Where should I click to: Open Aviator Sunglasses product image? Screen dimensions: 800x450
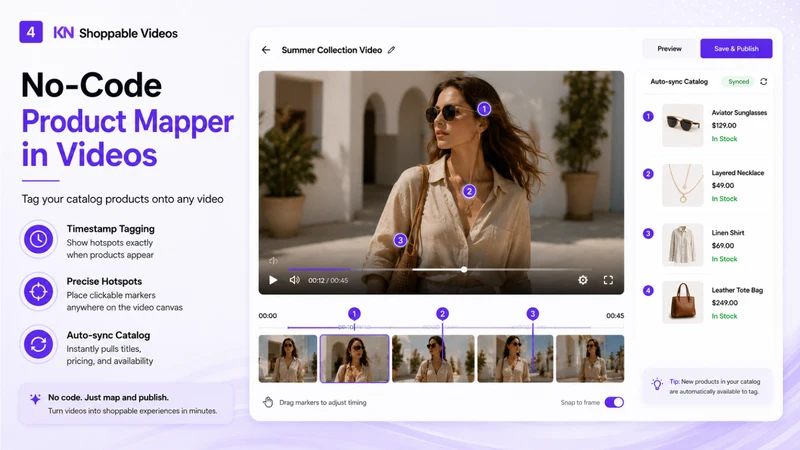[x=683, y=126]
